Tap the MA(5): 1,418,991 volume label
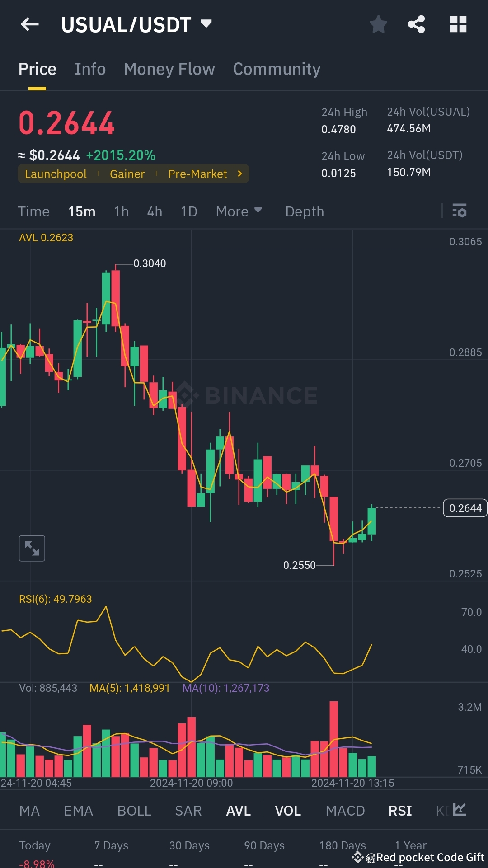Screen dimensions: 488x868 130,688
